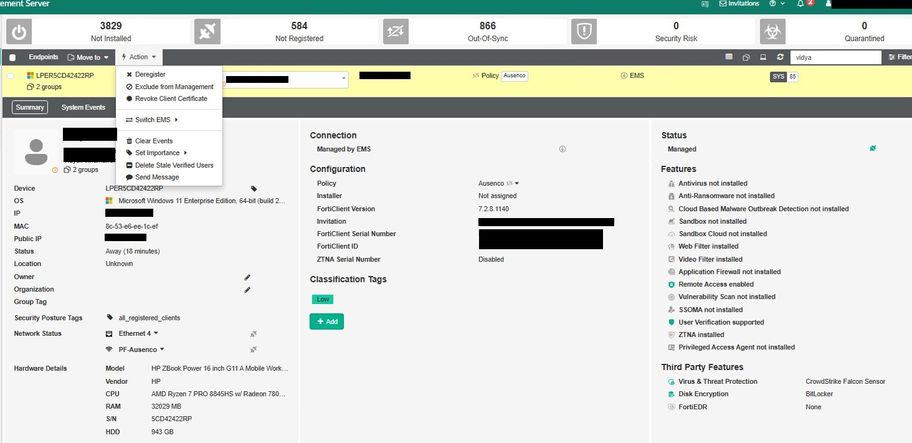Screen dimensions: 912x443
Task: Click the Low classification tag
Action: [323, 299]
